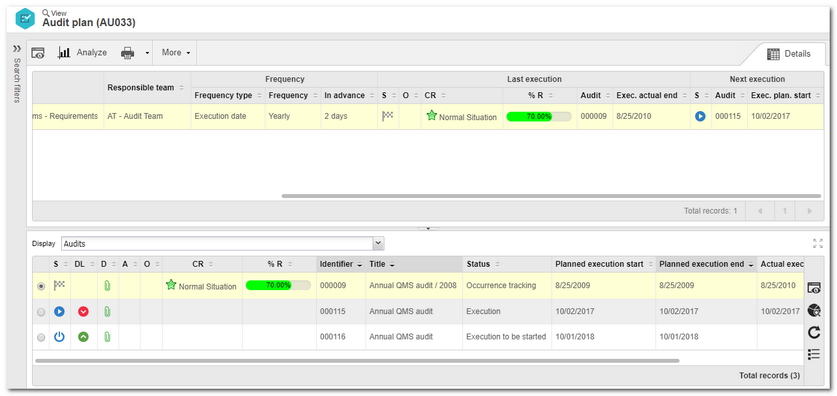837x396 pixels.
Task: Expand the print options arrow
Action: point(147,53)
